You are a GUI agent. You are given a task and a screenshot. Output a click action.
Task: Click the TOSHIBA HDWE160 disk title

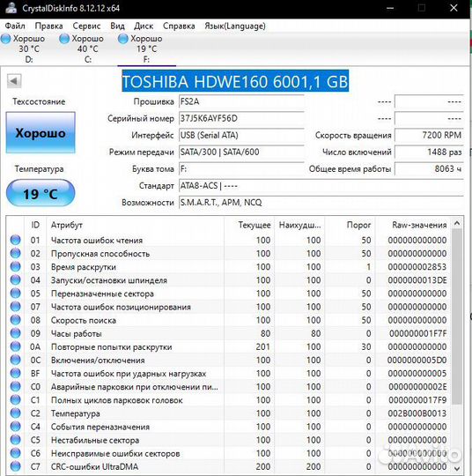tap(235, 81)
